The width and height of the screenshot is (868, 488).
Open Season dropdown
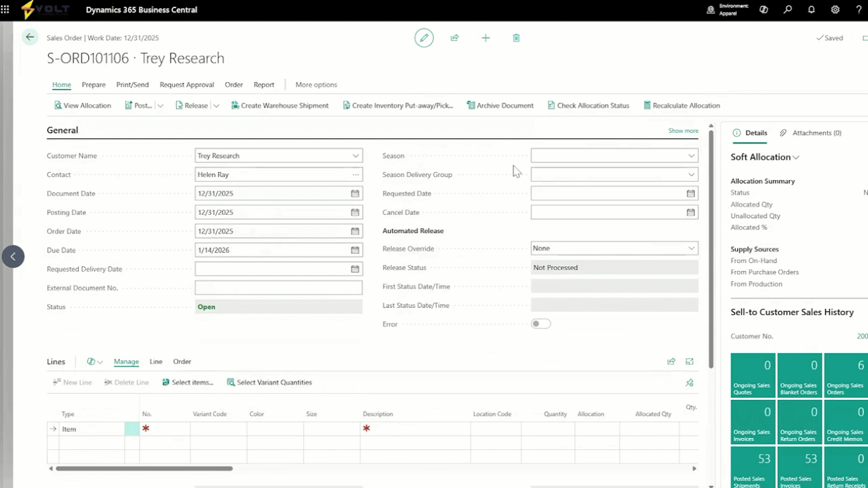coord(692,156)
